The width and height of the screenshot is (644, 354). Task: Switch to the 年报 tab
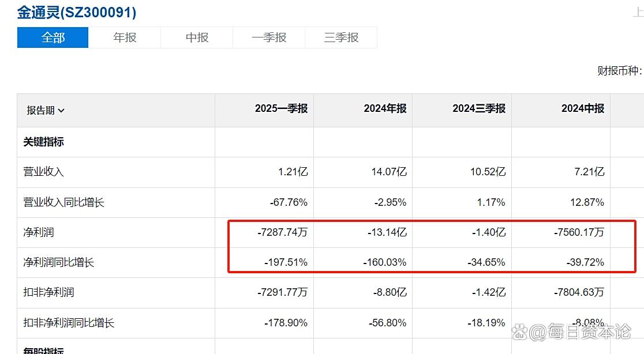pos(125,38)
